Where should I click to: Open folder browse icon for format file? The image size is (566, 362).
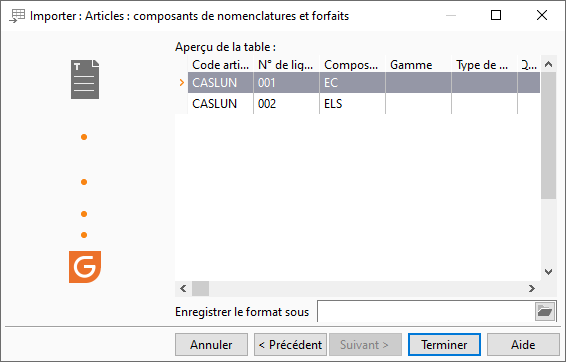[545, 311]
